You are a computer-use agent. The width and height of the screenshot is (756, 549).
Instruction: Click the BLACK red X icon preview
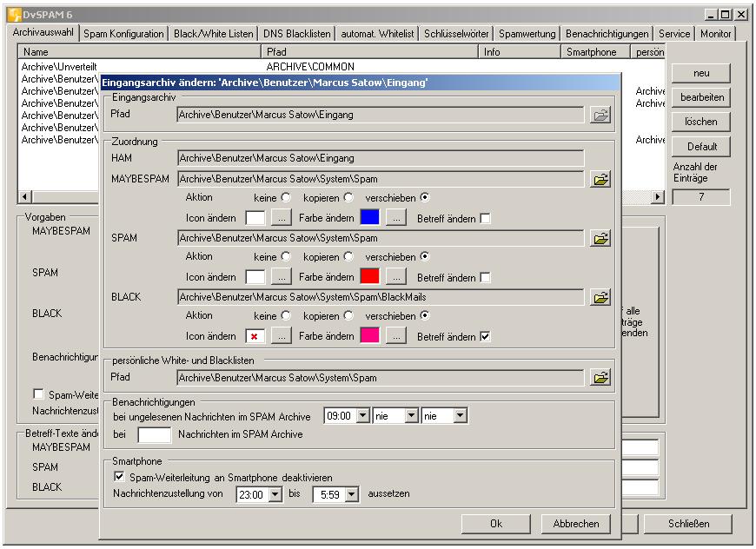pos(255,336)
